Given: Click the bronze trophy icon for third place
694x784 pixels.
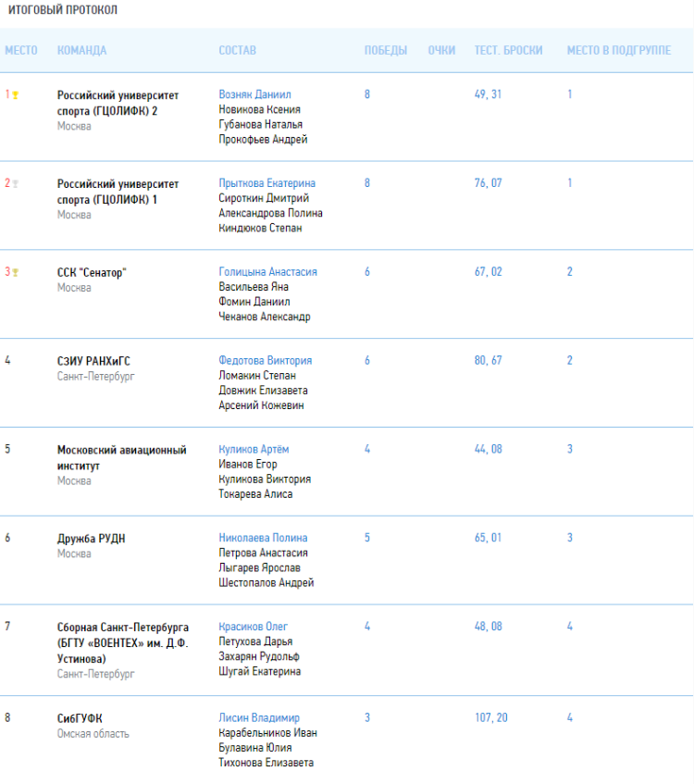Looking at the screenshot, I should 15,272.
